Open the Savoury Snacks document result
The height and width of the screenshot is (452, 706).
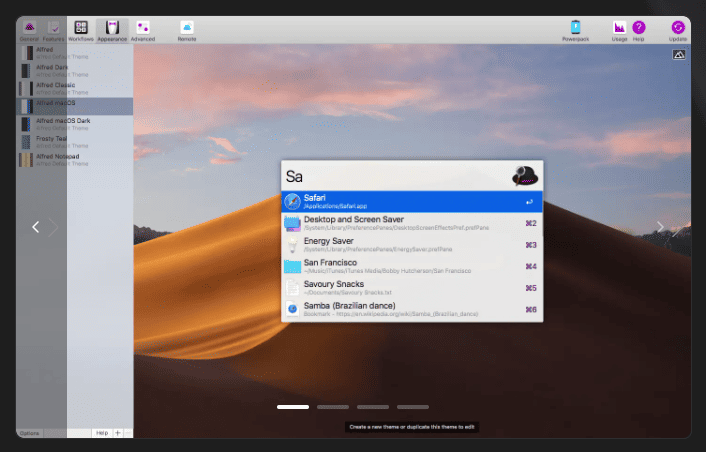pyautogui.click(x=412, y=288)
